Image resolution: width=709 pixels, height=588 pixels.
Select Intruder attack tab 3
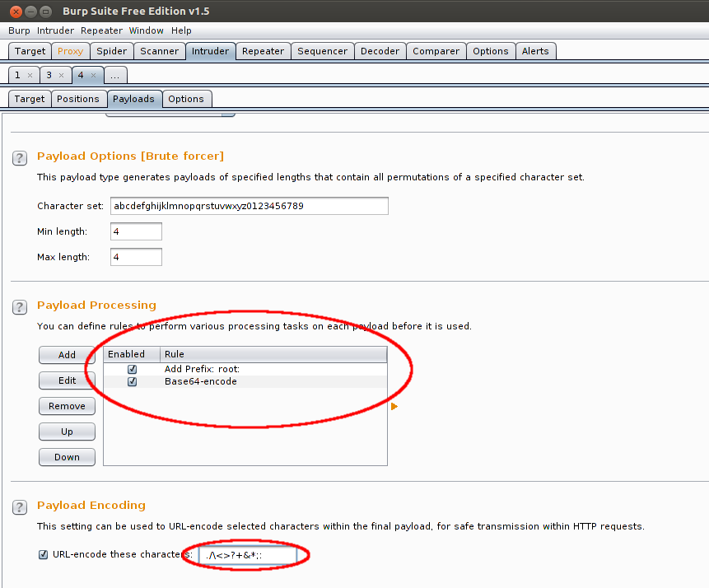click(49, 75)
